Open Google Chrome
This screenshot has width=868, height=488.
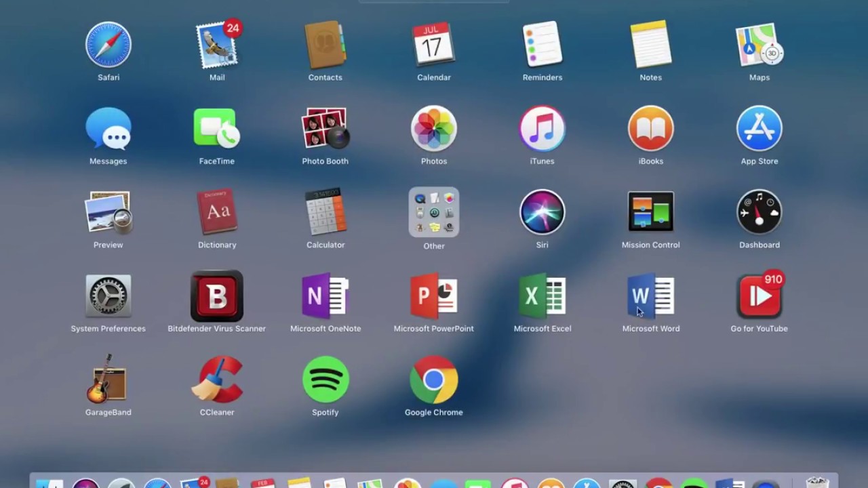[x=434, y=380]
